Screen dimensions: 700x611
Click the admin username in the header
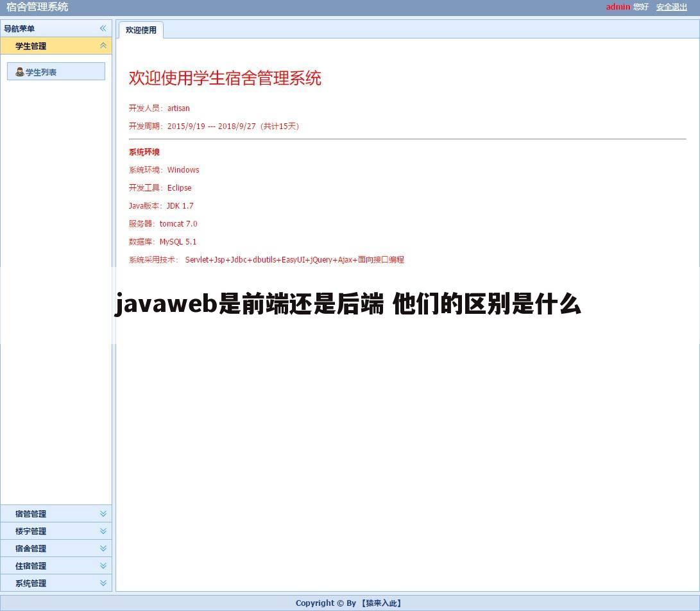(x=618, y=6)
